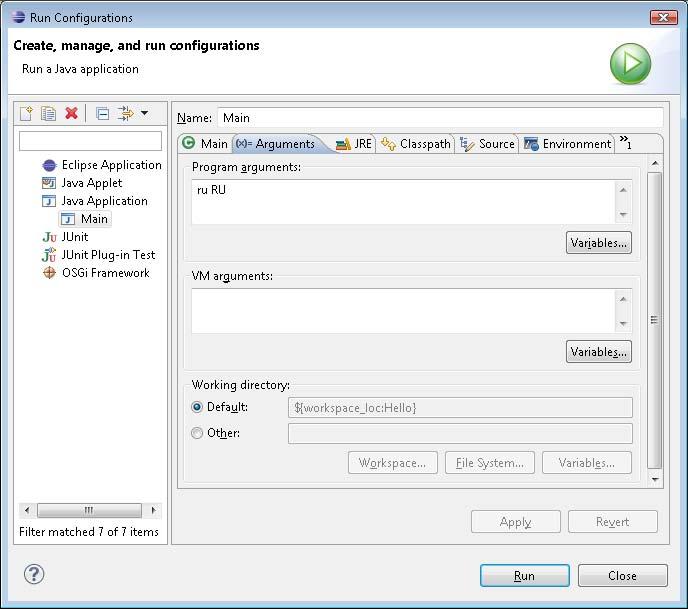The height and width of the screenshot is (609, 688).
Task: Open the help question mark icon
Action: (34, 574)
